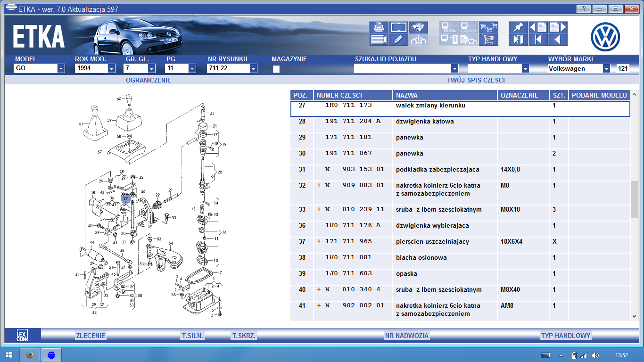
Task: Click the multiple shopping carts icon
Action: (x=489, y=27)
